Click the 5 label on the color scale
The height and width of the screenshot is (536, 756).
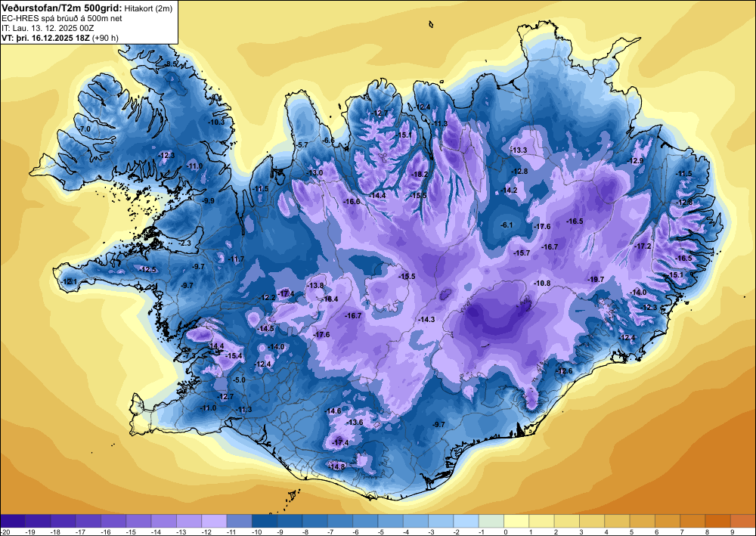point(631,531)
